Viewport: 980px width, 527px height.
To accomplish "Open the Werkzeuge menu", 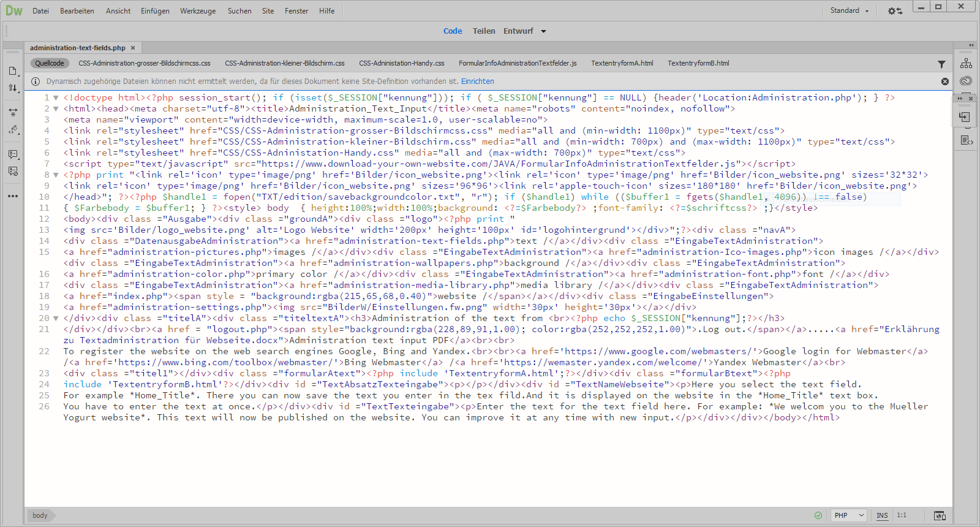I will [198, 11].
